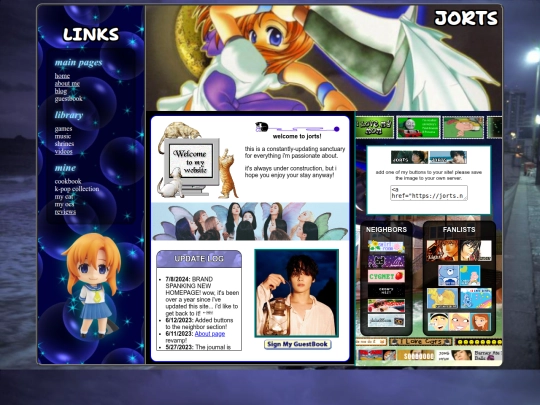Viewport: 540px width, 405px height.
Task: Go to the about me page
Action: pos(67,83)
